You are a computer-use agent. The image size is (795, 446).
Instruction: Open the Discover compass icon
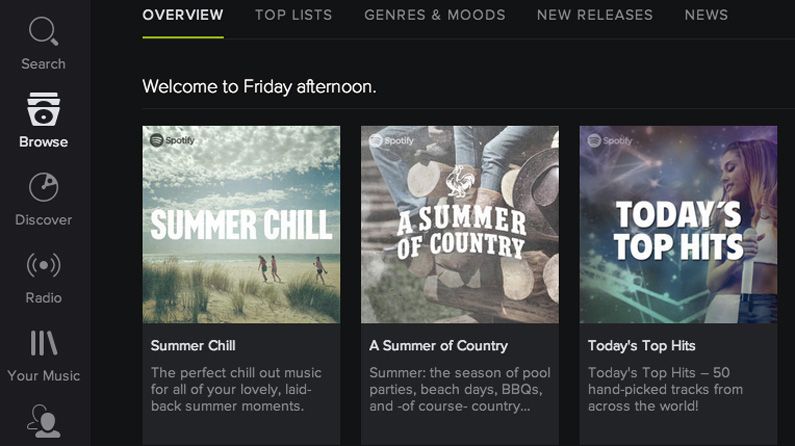tap(43, 187)
